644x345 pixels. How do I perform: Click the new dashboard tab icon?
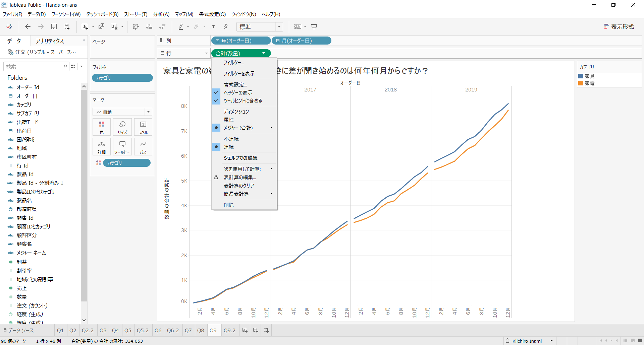coord(256,330)
